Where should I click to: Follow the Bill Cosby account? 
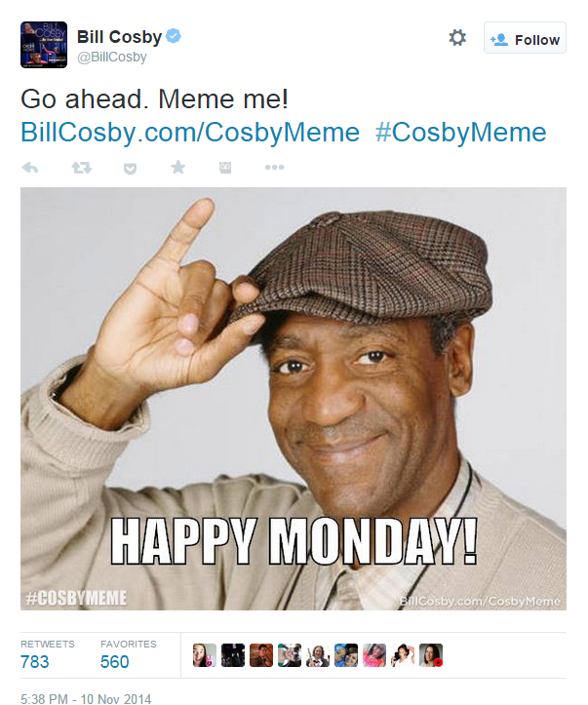[x=525, y=38]
